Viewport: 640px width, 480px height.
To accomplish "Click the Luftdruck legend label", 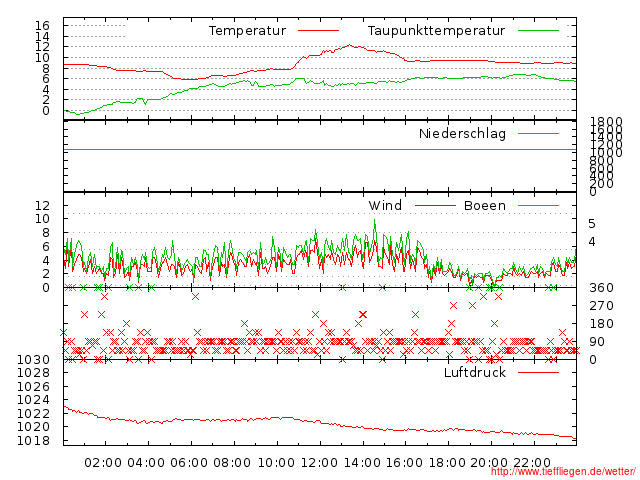I will click(475, 372).
